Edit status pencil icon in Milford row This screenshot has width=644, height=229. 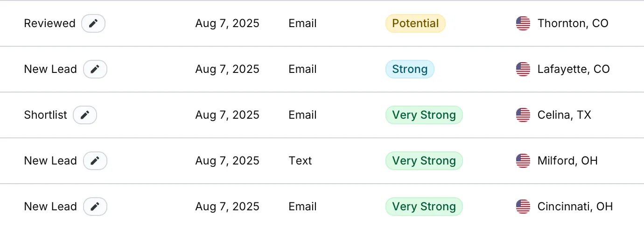click(95, 161)
